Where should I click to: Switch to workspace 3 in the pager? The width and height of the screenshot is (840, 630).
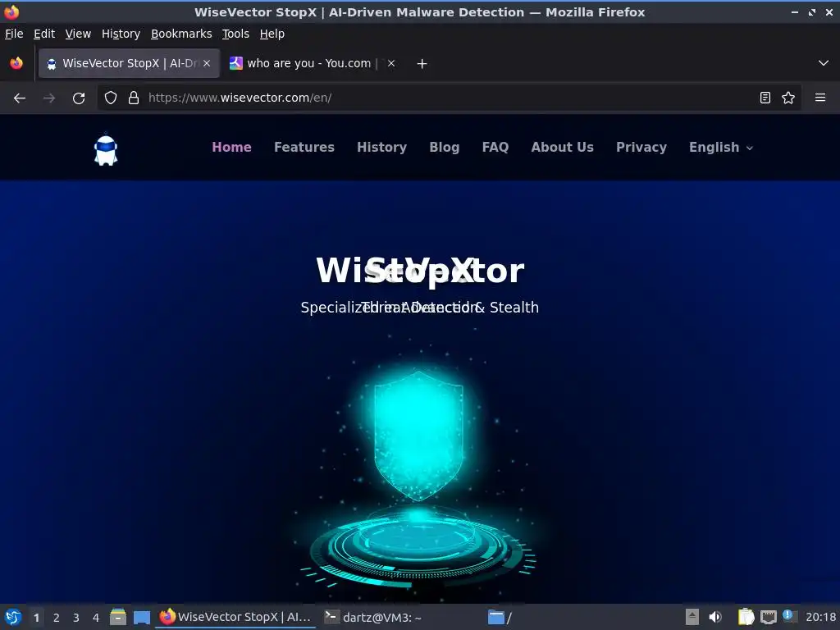point(76,618)
